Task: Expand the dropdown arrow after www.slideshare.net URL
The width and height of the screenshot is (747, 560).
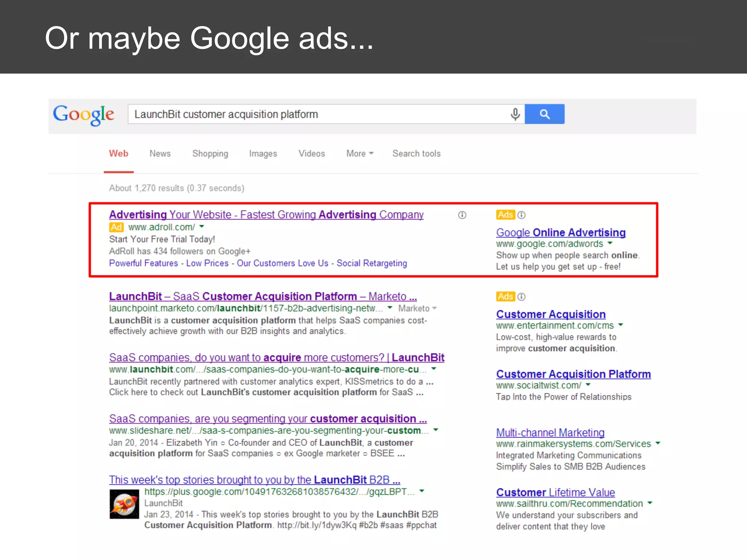Action: point(436,430)
